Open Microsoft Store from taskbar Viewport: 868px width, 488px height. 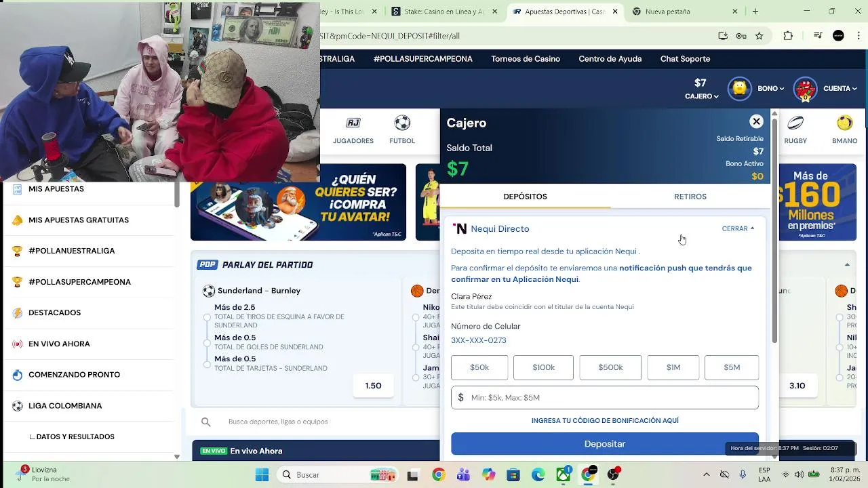[x=513, y=475]
